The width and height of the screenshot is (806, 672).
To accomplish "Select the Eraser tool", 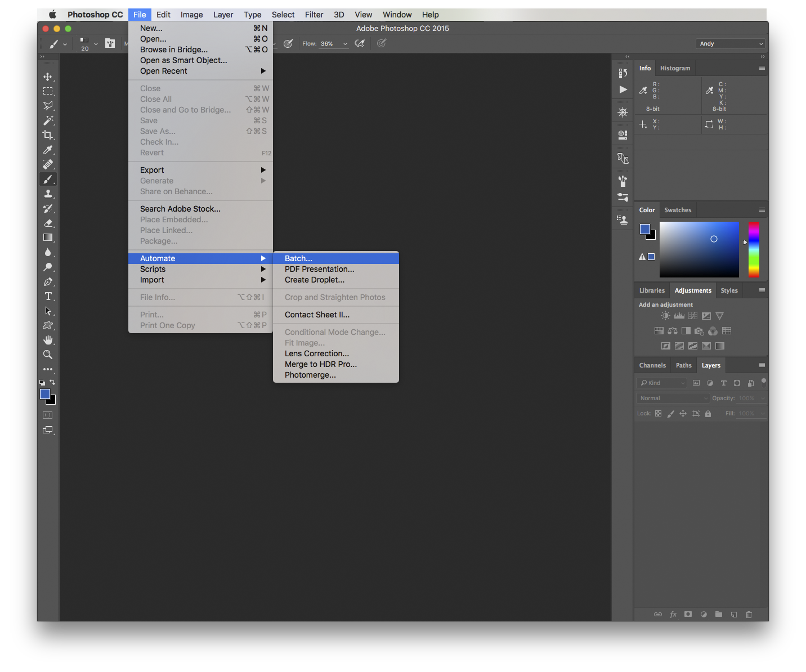I will pos(48,223).
